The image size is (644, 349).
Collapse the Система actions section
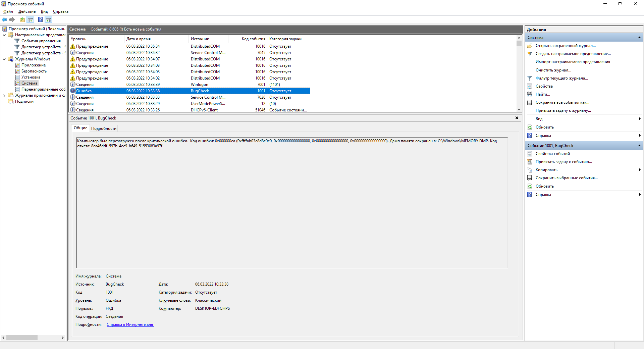(x=639, y=38)
